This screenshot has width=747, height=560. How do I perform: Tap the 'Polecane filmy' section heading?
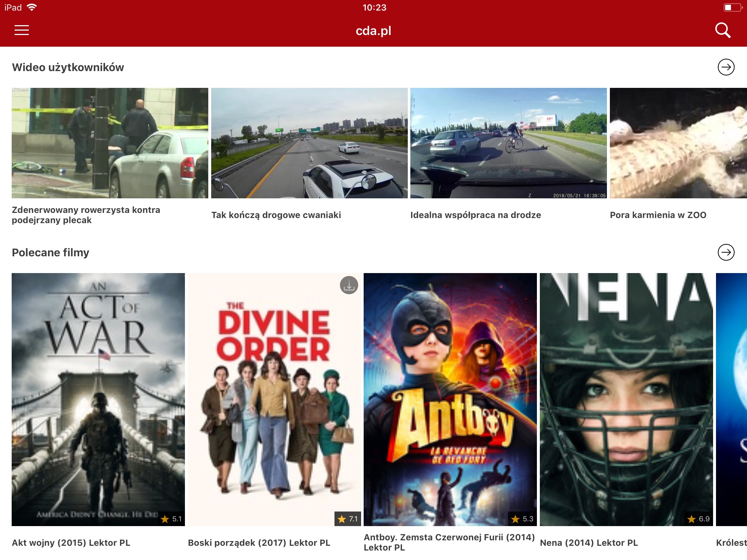click(51, 253)
